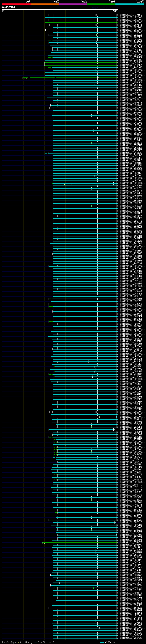The image size is (146, 644).
Task: Click the label UniRef100_P11120
Action: [131, 95]
